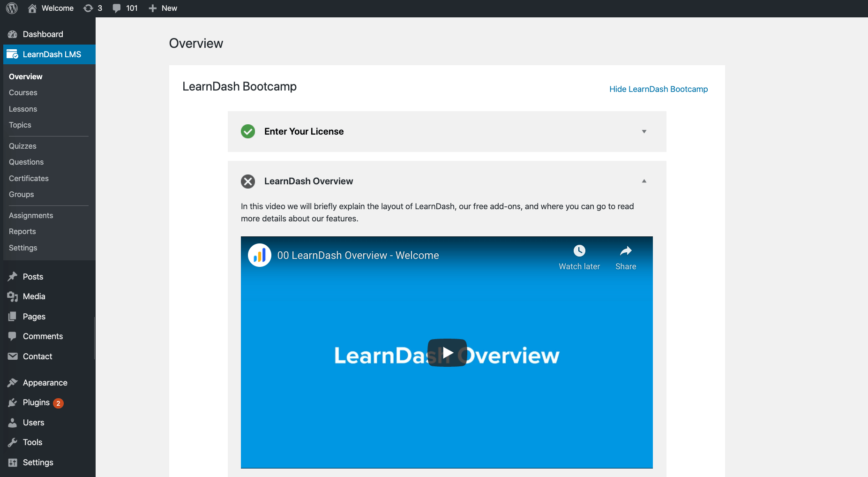Open the Welcome site home icon
Viewport: 868px width, 477px height.
[x=32, y=8]
